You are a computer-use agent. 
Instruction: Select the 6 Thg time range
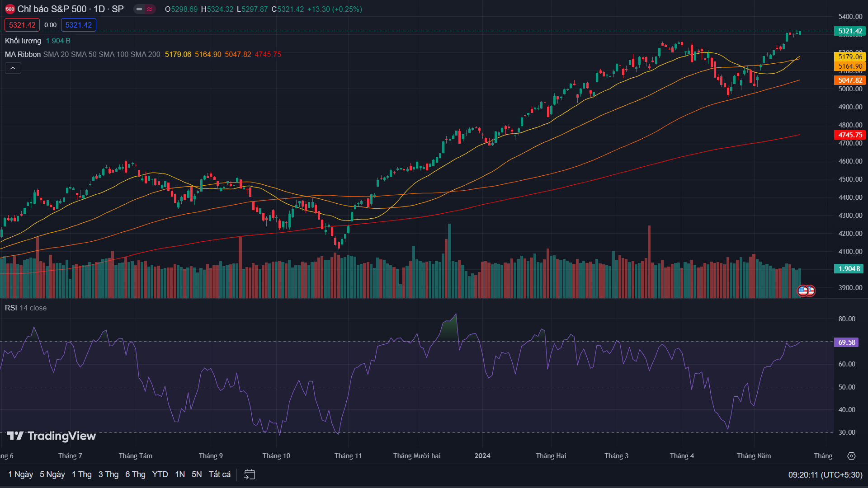click(x=135, y=474)
